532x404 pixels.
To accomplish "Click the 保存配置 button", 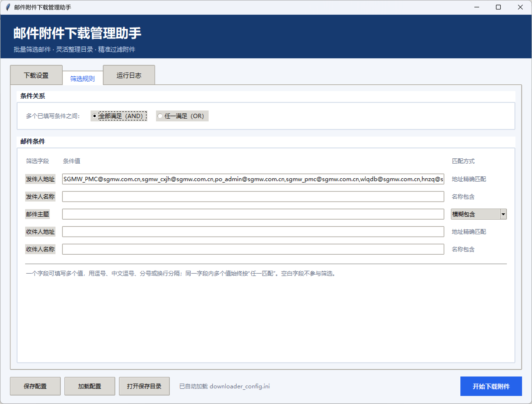I will pyautogui.click(x=35, y=386).
